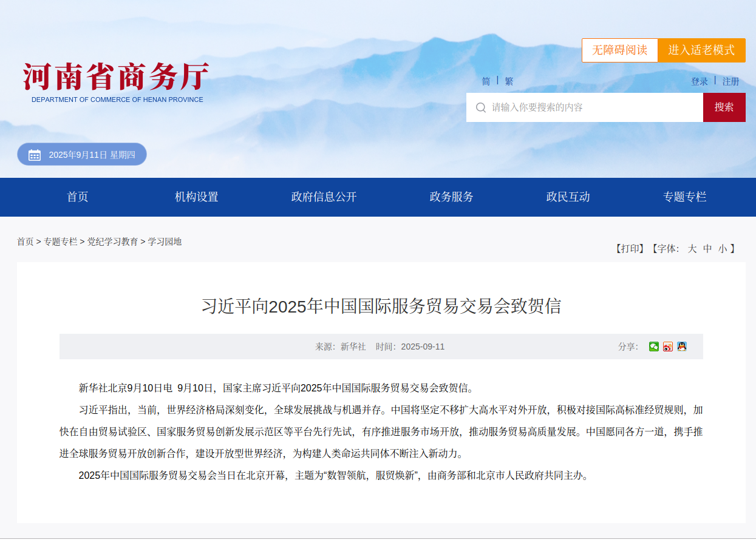Open 专题专栏 navigation item
Screen dimensions: 756x548
click(x=685, y=197)
